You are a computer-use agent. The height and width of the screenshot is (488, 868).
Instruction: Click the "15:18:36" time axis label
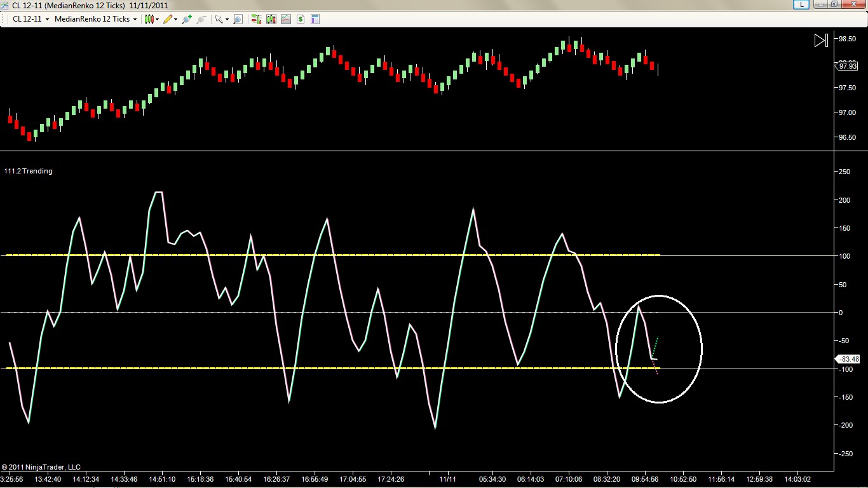[200, 479]
